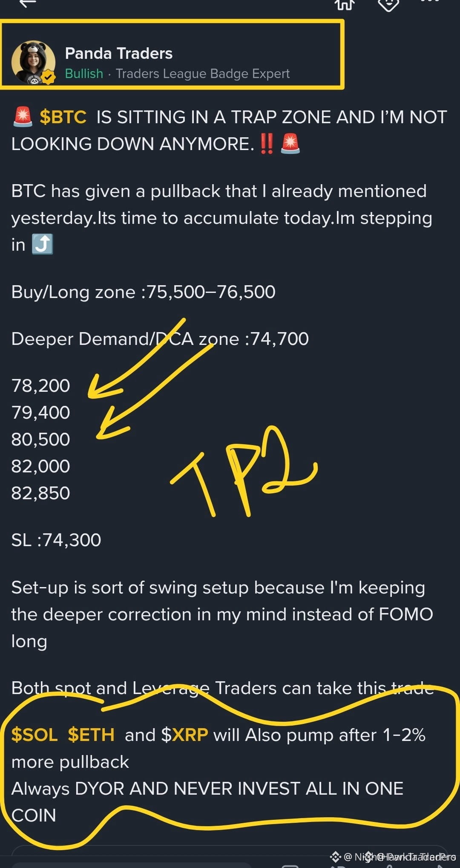Tap the yellow verified badge on avatar
This screenshot has height=868, width=460.
(x=49, y=78)
